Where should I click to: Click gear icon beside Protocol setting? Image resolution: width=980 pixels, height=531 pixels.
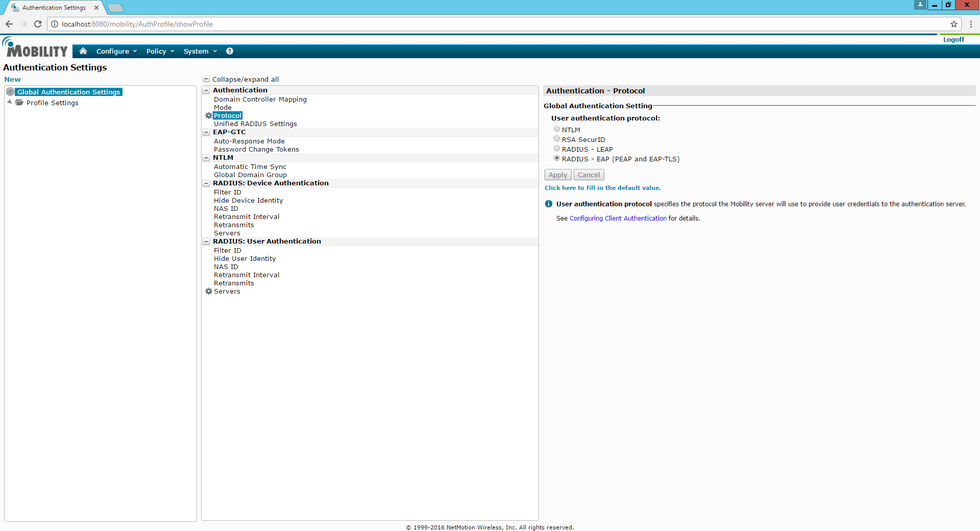point(208,116)
